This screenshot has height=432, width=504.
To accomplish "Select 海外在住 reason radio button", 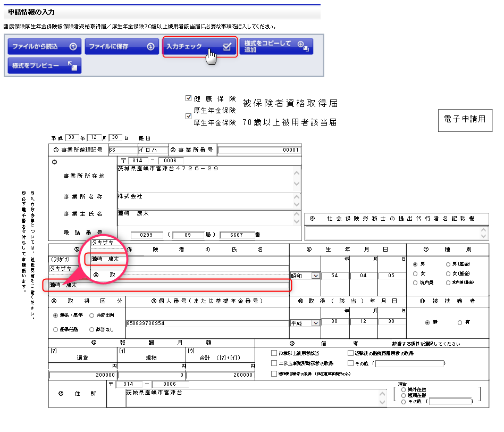I will click(404, 389).
